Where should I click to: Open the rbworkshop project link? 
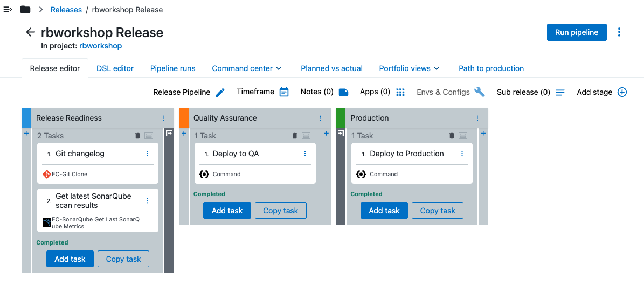pyautogui.click(x=100, y=46)
